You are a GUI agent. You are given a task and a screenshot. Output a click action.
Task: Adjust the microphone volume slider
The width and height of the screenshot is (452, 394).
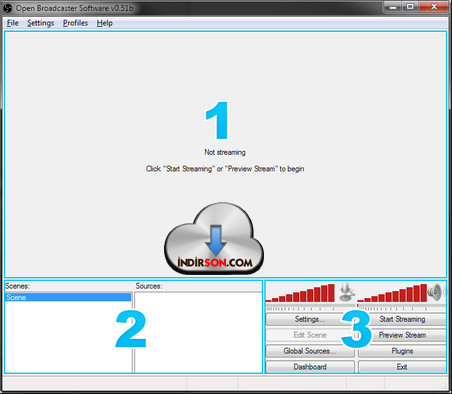pos(310,307)
